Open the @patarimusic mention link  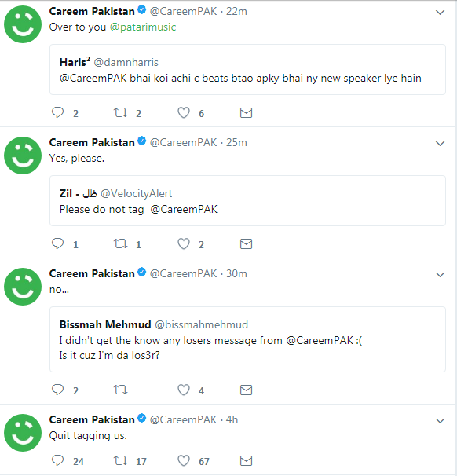(143, 27)
